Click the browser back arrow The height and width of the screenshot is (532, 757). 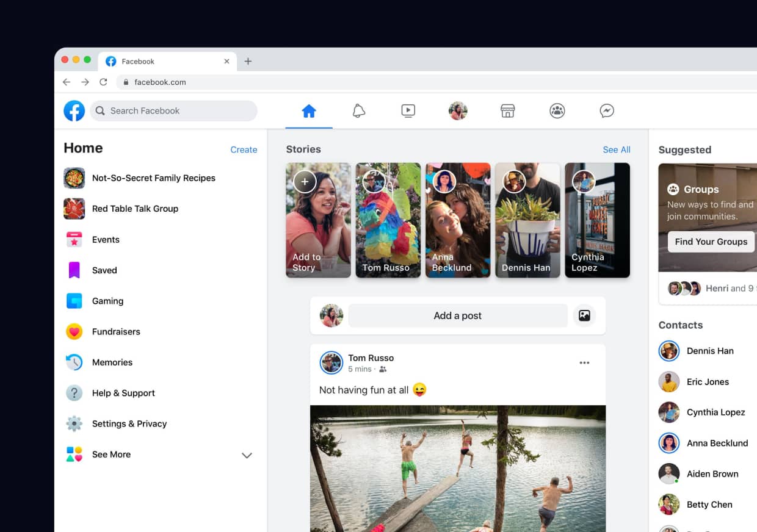(67, 82)
